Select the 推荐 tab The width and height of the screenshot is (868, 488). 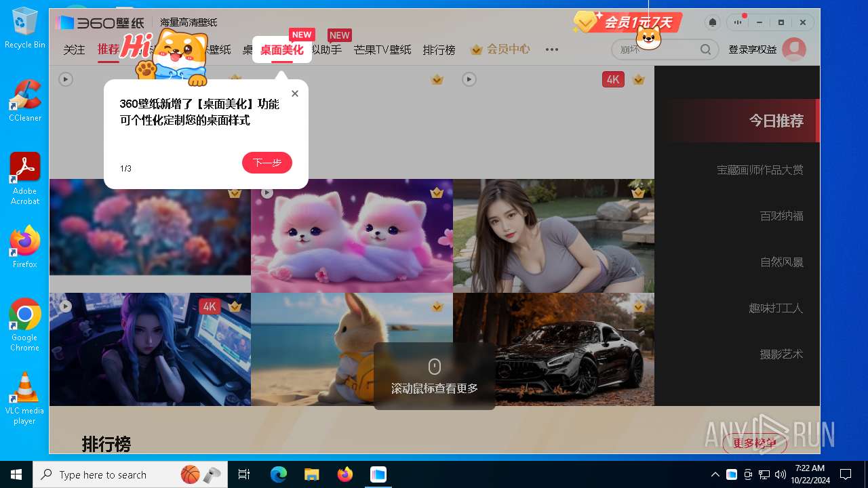tap(108, 49)
